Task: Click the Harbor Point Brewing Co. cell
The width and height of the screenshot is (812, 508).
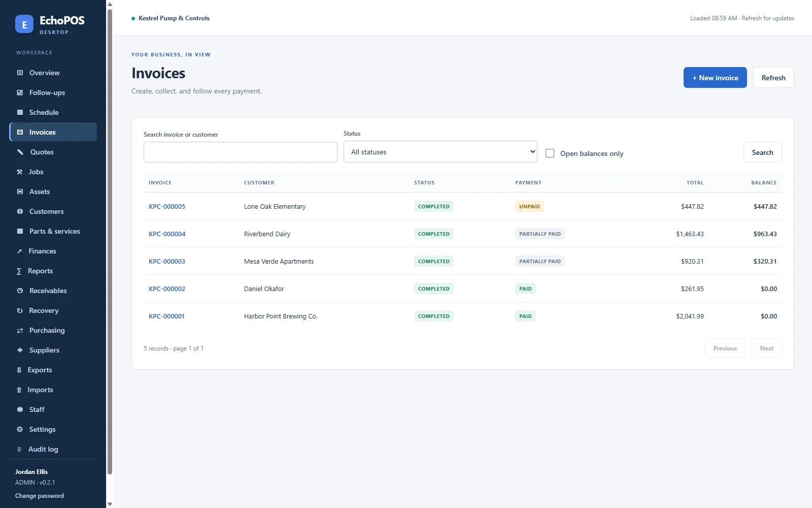Action: (x=281, y=316)
